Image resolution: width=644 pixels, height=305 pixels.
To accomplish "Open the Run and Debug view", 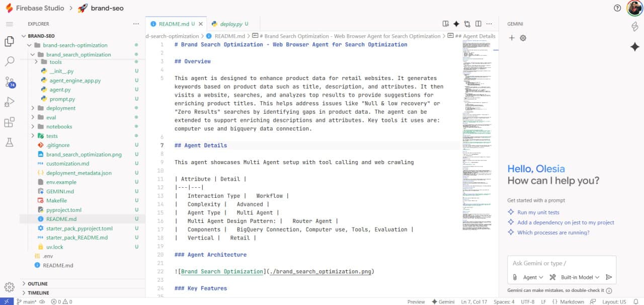I will pyautogui.click(x=9, y=102).
